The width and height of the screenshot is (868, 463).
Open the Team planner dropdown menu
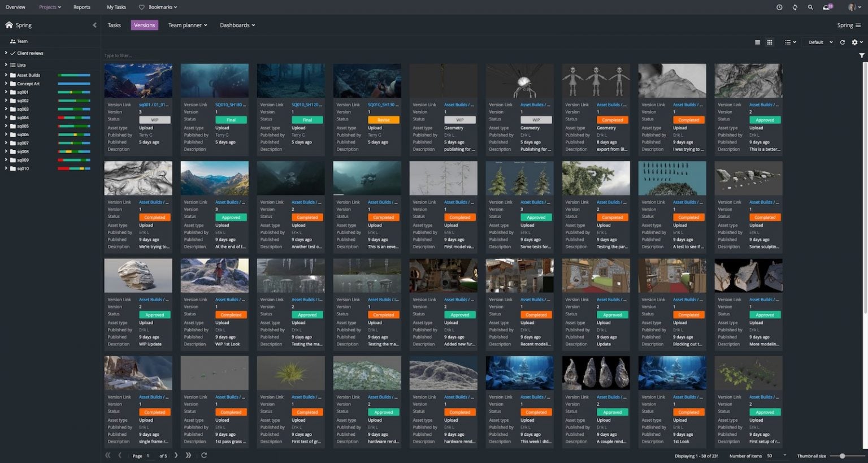[x=188, y=25]
